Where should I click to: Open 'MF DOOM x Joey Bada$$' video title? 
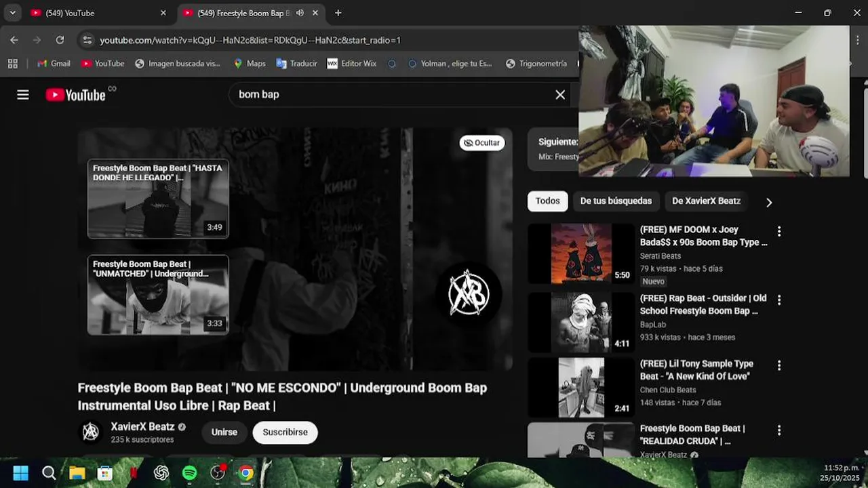704,236
